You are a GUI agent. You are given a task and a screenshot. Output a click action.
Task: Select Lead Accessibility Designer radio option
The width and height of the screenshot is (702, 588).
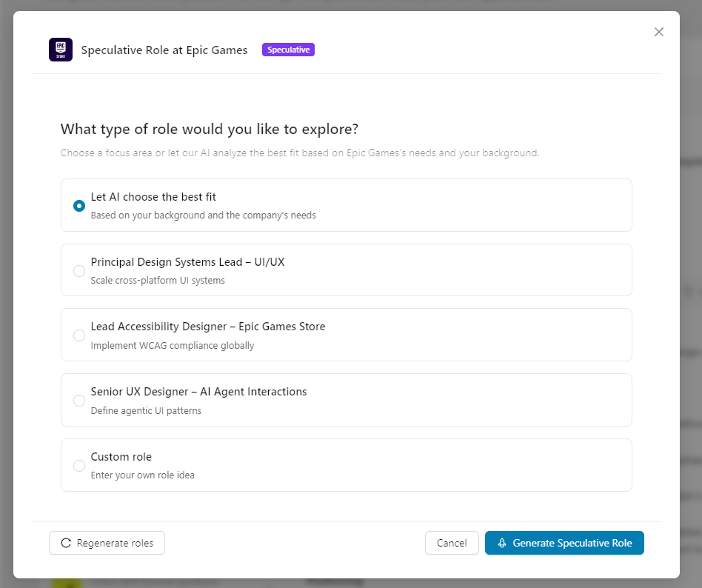pyautogui.click(x=79, y=335)
